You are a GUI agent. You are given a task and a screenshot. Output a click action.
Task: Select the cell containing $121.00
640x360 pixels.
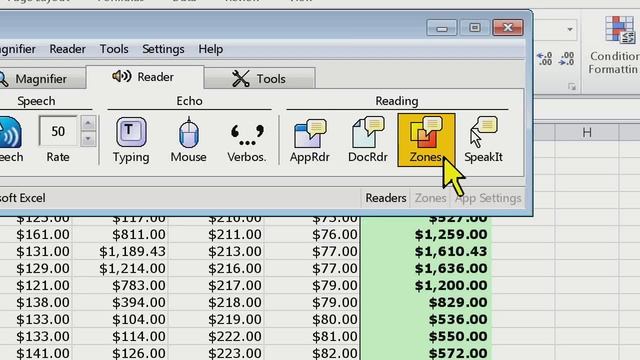36,285
